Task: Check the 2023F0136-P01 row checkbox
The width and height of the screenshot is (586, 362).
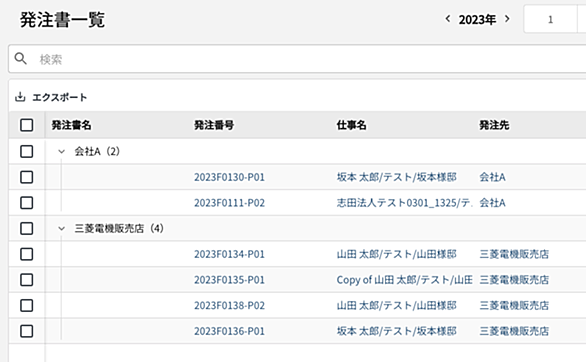Action: pyautogui.click(x=27, y=331)
